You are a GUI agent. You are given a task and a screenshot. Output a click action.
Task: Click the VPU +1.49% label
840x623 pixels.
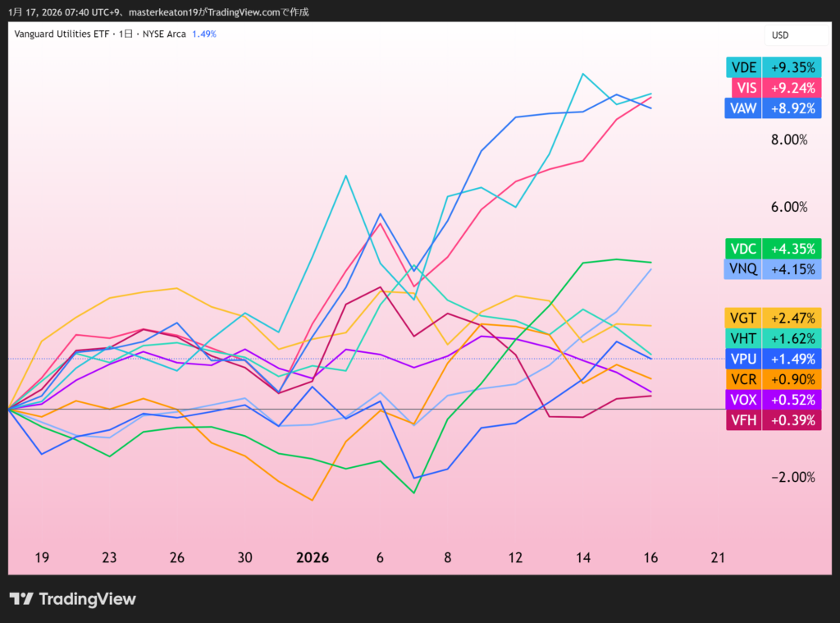pyautogui.click(x=774, y=359)
